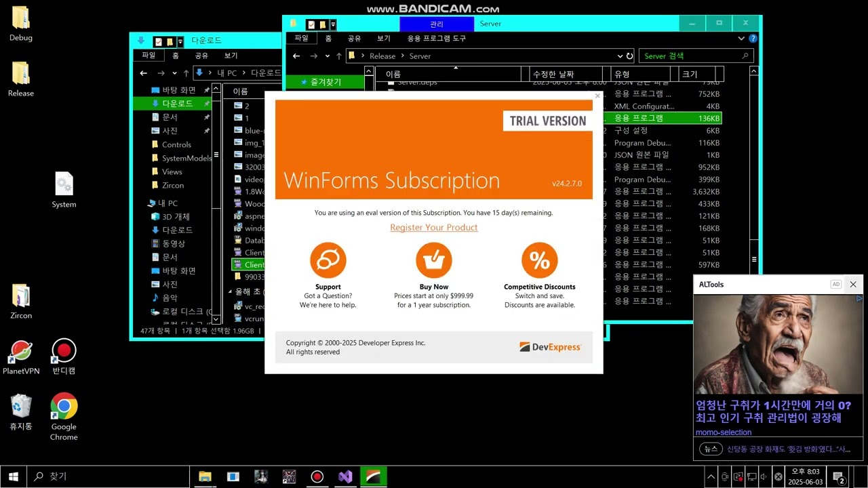Open the Release folder on the desktop
Viewport: 868px width, 488px height.
pyautogui.click(x=21, y=79)
